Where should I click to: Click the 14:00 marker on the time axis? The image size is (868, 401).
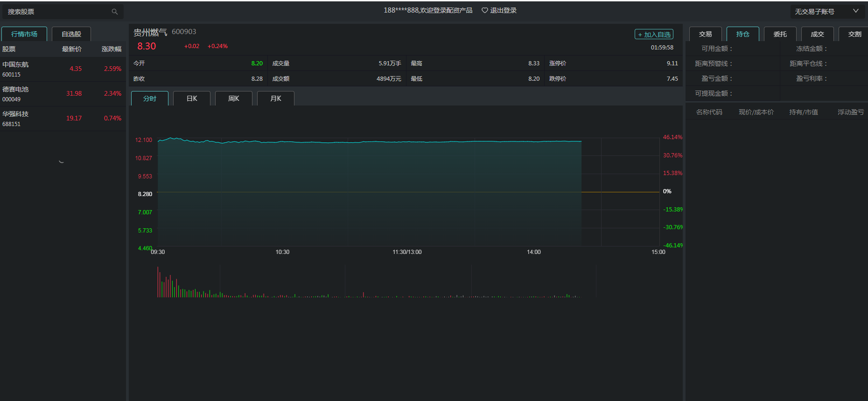click(x=533, y=252)
